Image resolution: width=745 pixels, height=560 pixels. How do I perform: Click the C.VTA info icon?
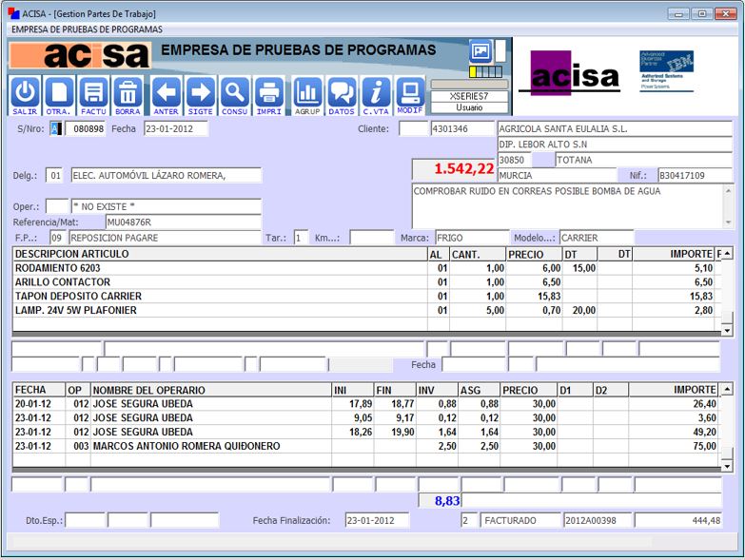376,95
